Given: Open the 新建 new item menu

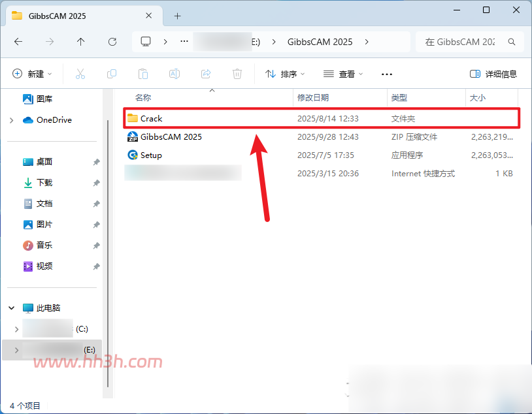Looking at the screenshot, I should click(x=32, y=74).
